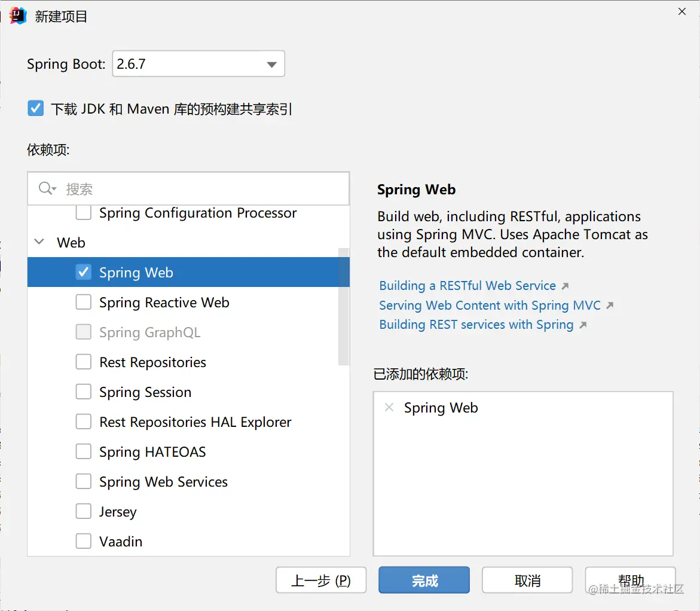700x611 pixels.
Task: Select the Spring HATEOAS label
Action: coord(152,452)
